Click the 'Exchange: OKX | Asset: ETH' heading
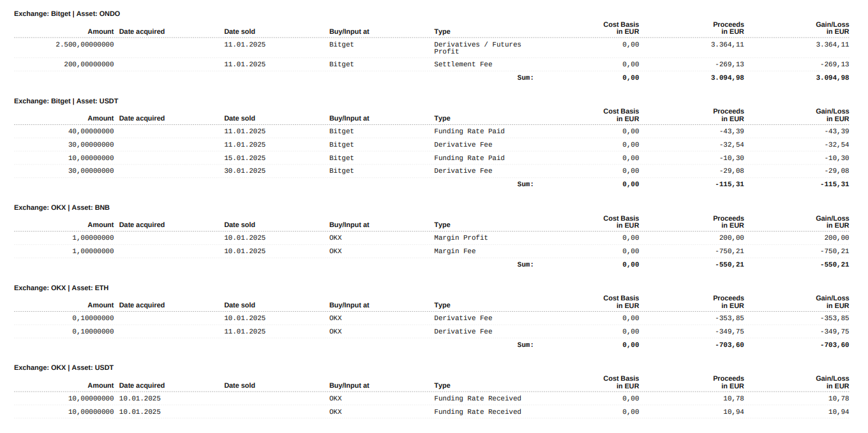Viewport: 868px width, 433px height. pos(61,288)
